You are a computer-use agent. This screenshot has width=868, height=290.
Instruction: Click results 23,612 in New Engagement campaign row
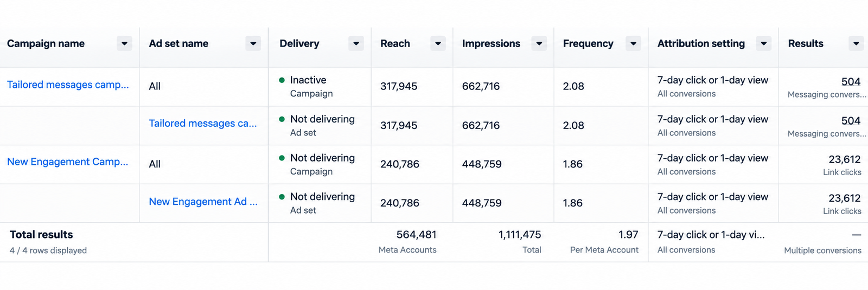844,159
